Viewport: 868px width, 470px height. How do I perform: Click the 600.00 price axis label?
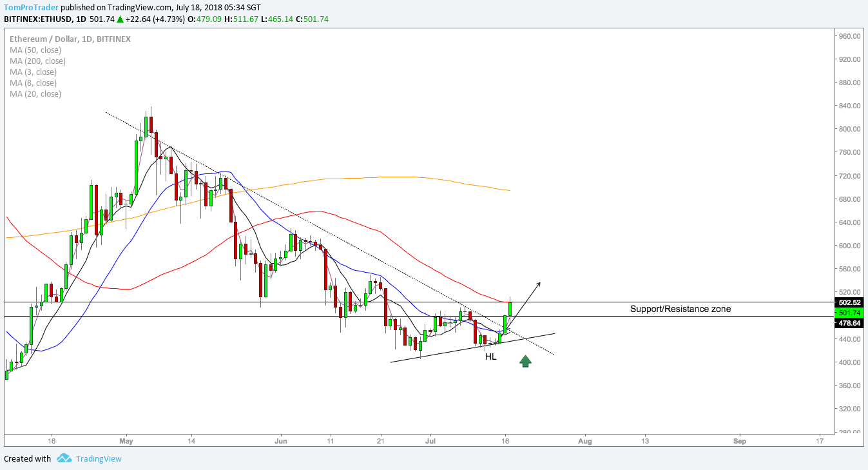coord(851,246)
